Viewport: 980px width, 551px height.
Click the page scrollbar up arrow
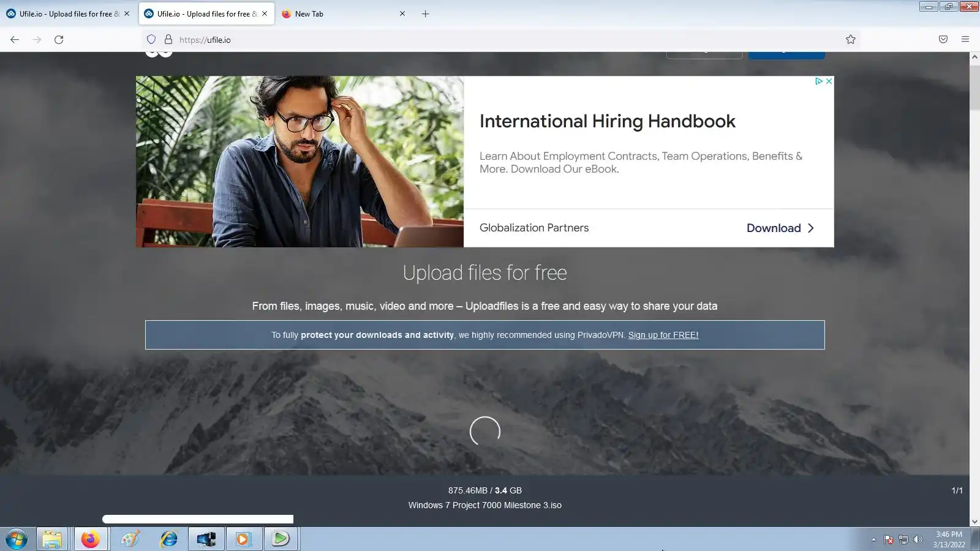coord(974,57)
